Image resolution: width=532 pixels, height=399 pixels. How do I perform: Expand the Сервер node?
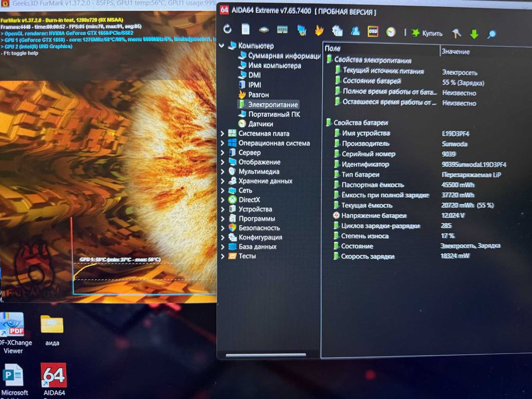tap(222, 152)
